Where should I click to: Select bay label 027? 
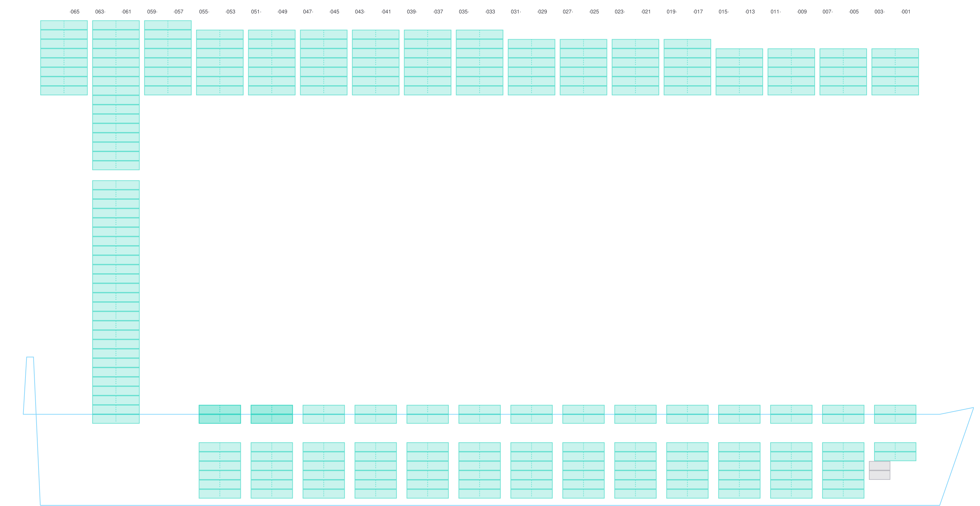click(x=568, y=12)
